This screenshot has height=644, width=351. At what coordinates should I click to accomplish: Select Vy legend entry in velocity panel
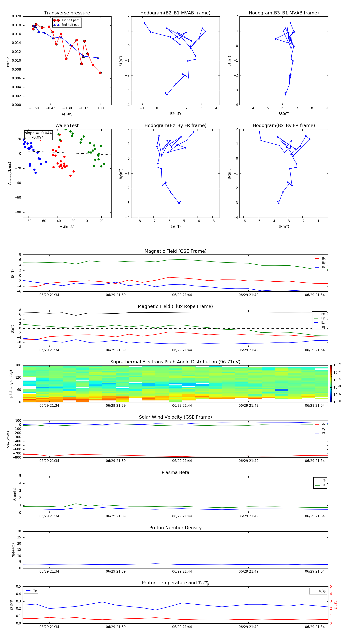320,429
